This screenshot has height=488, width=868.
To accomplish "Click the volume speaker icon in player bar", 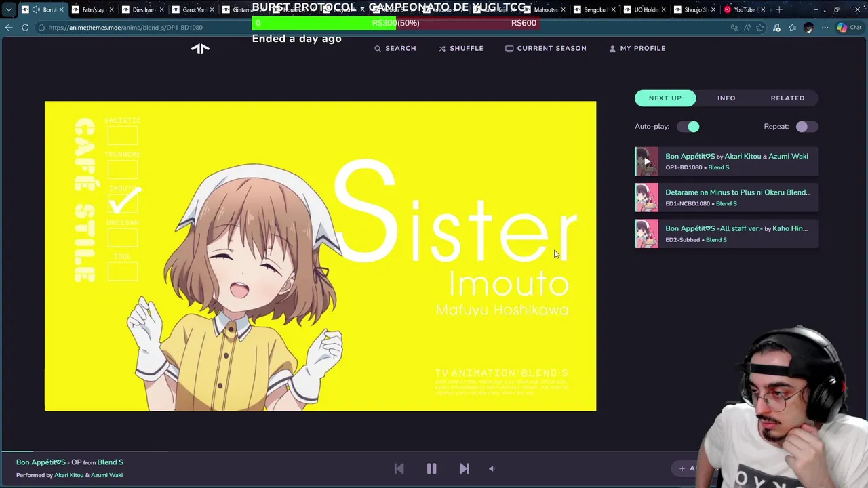I will pos(492,468).
